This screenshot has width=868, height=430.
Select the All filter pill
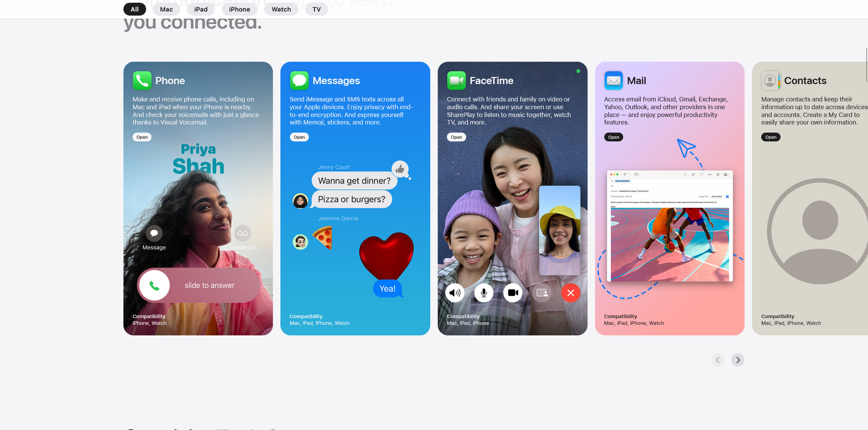click(x=135, y=9)
